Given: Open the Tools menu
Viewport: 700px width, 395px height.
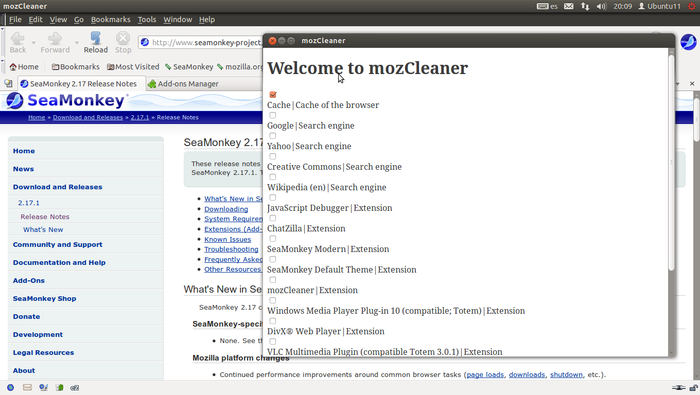Looking at the screenshot, I should (x=146, y=20).
